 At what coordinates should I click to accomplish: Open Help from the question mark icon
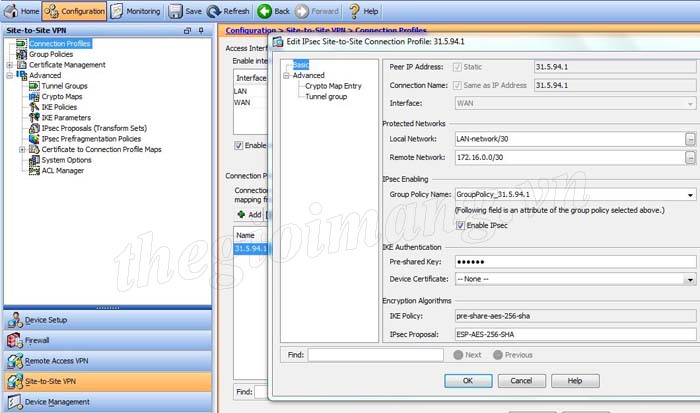tap(354, 11)
